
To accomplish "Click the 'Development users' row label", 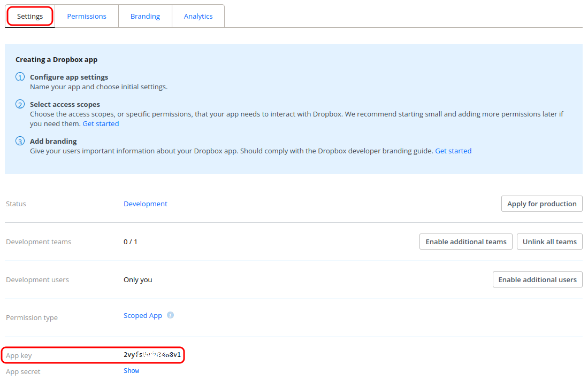I will [x=37, y=280].
